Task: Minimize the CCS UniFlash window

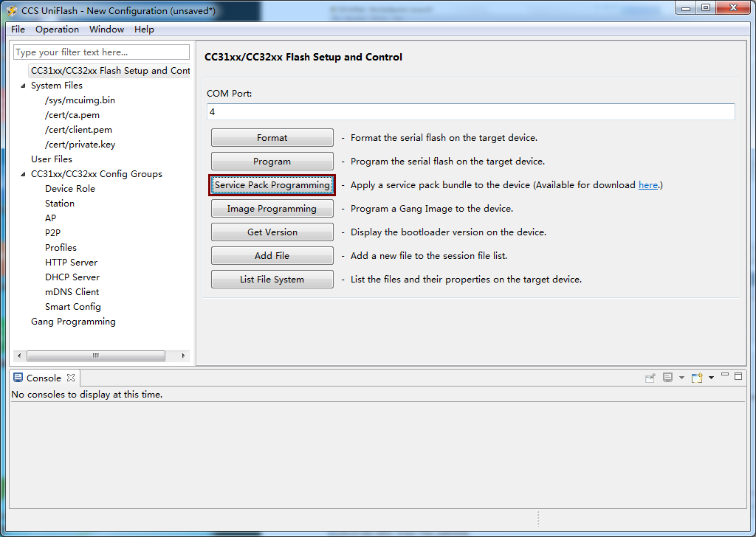Action: point(686,7)
